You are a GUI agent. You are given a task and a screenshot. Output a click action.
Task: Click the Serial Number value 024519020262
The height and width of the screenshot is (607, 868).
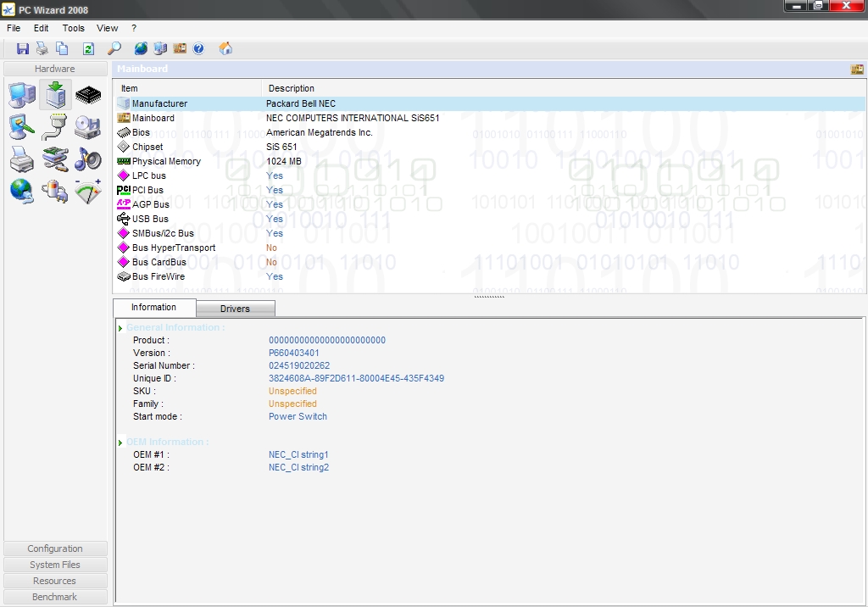pos(299,365)
